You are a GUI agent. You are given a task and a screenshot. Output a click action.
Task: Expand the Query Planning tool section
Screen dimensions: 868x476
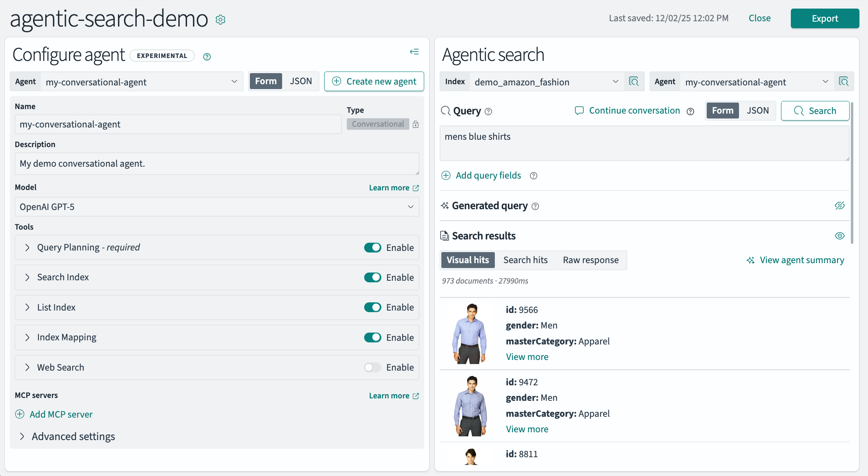pos(27,247)
